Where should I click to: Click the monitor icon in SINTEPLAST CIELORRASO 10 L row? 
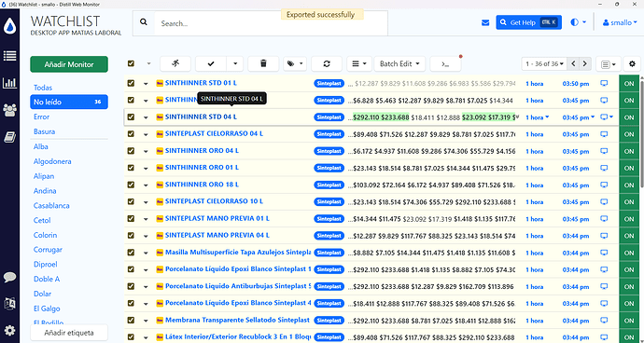[x=604, y=202]
